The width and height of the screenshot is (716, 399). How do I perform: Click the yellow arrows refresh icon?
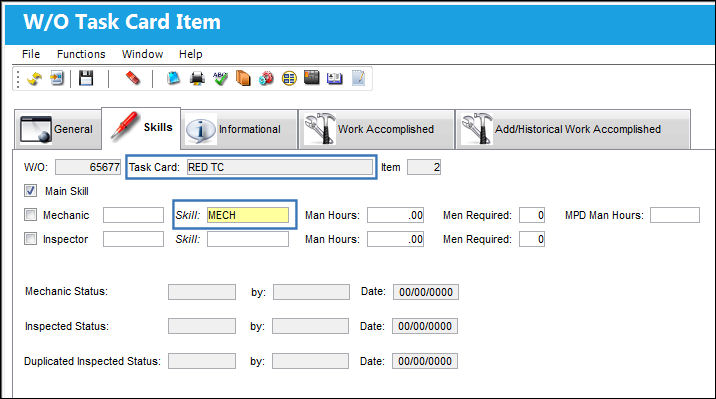tap(35, 79)
